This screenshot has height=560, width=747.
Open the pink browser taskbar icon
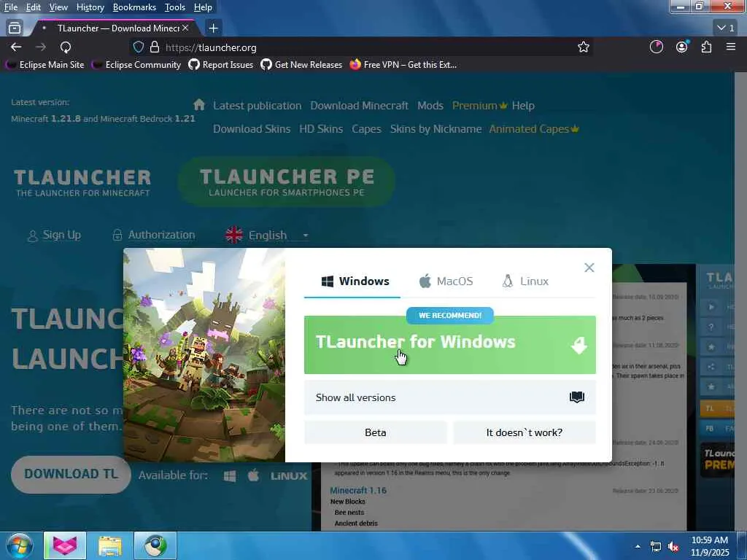point(65,545)
